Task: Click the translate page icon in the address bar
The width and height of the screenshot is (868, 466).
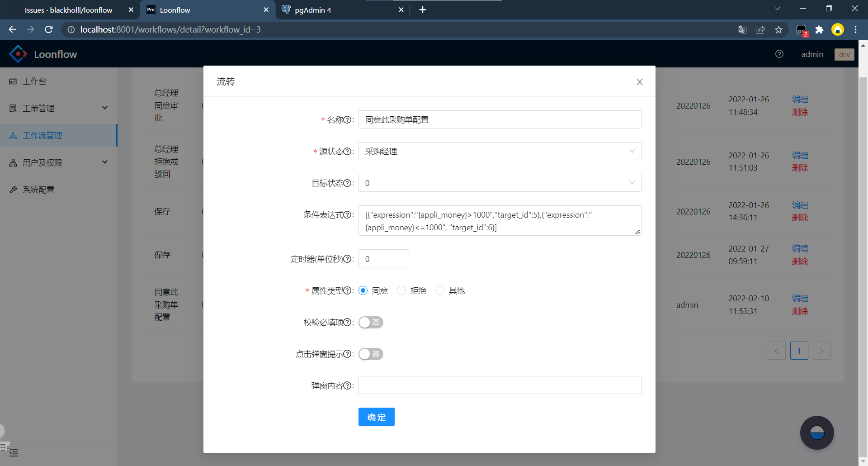Action: click(x=742, y=30)
